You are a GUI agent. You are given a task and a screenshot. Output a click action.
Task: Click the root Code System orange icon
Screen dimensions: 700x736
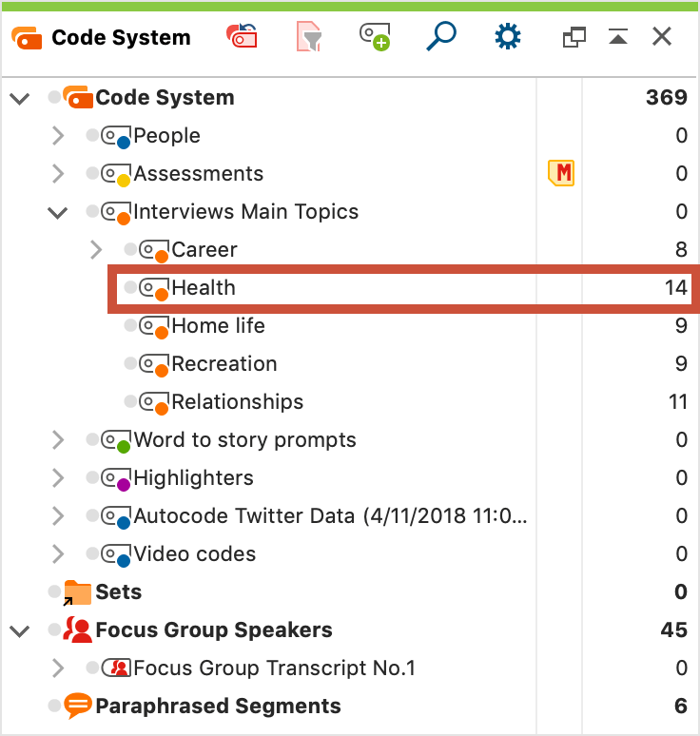(77, 97)
